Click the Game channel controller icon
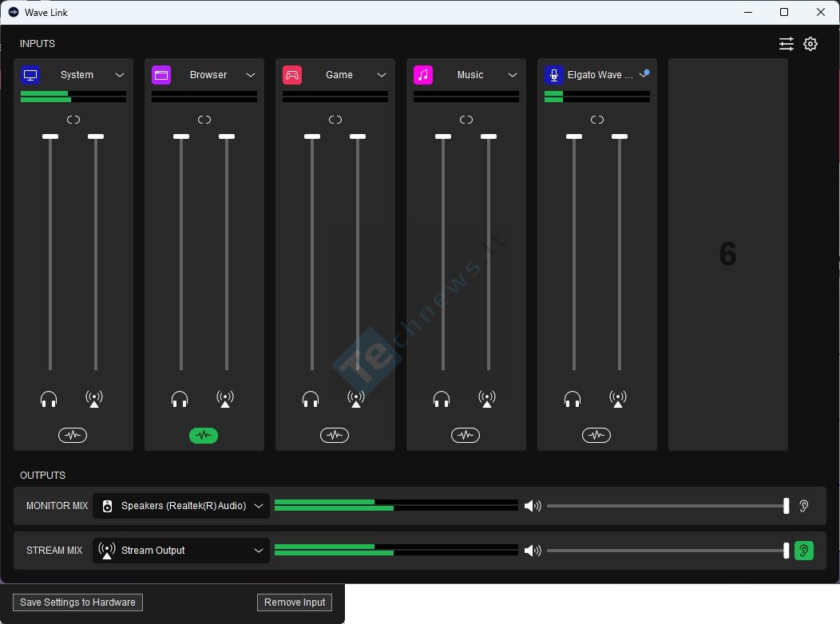Image resolution: width=840 pixels, height=624 pixels. (292, 75)
